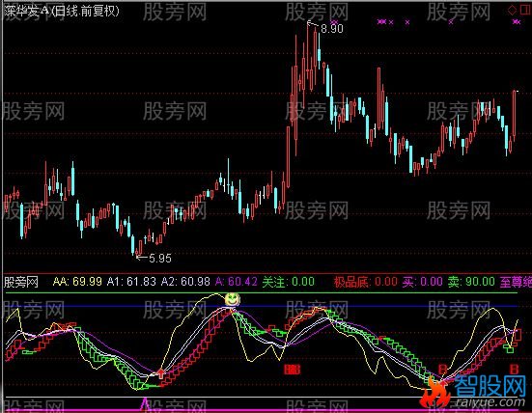Click the red diamond icon at top right

(512, 10)
